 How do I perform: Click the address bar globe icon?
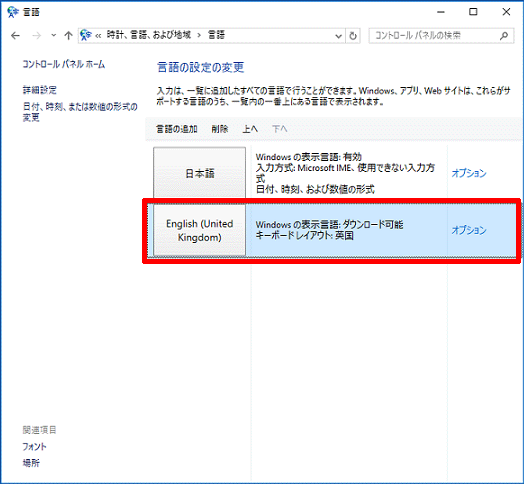point(86,35)
